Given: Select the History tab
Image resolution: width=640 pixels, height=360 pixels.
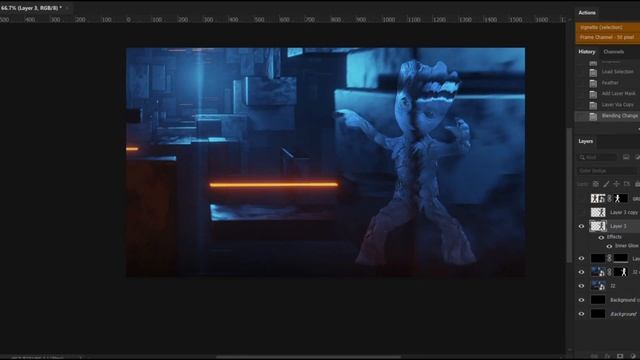Looking at the screenshot, I should pos(587,52).
